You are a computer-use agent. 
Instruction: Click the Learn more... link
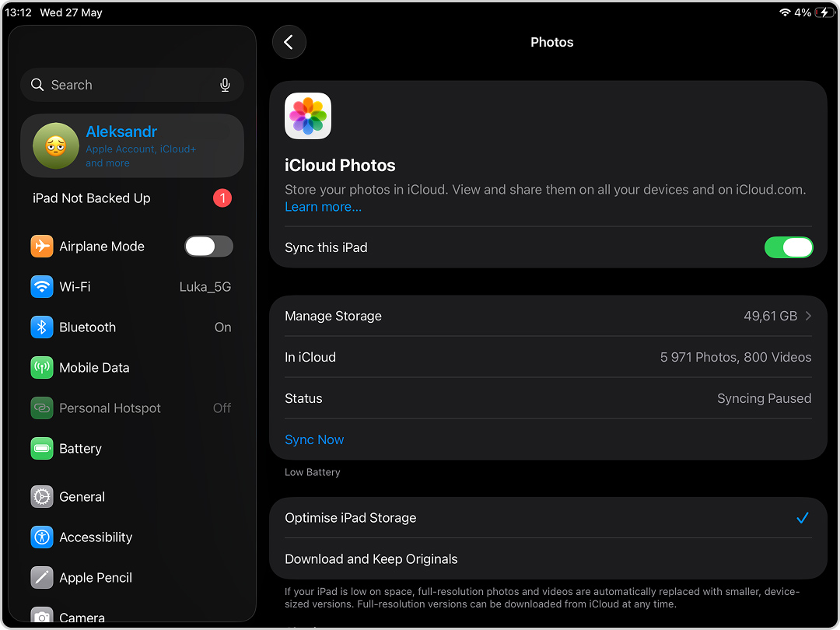tap(323, 207)
